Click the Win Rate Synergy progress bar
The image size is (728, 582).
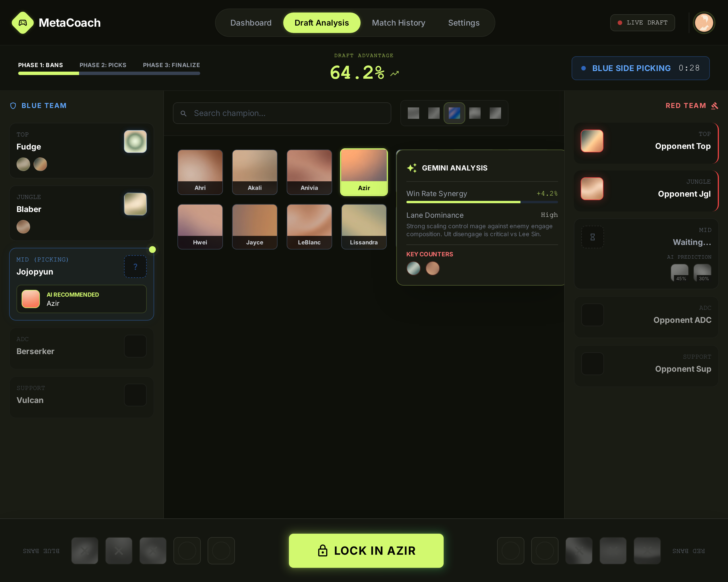point(482,202)
